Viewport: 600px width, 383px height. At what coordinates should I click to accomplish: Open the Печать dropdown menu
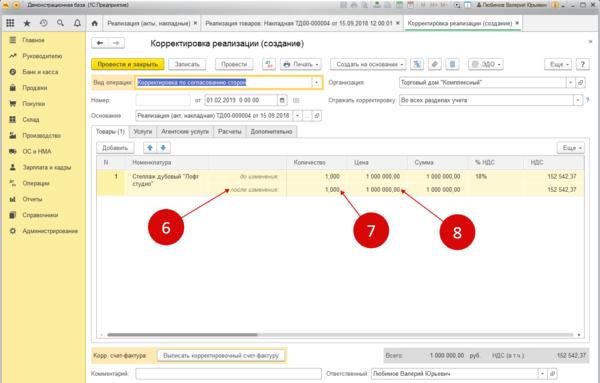(x=301, y=64)
